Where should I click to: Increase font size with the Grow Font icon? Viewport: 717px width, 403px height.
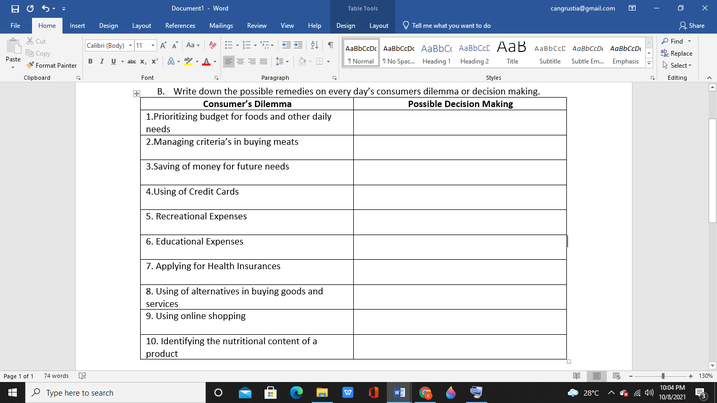(163, 45)
